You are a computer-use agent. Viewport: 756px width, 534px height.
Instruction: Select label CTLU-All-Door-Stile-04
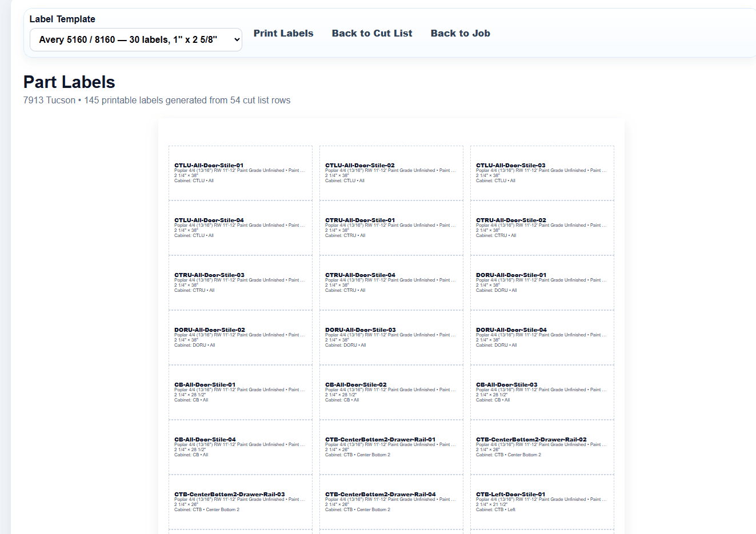click(x=241, y=228)
